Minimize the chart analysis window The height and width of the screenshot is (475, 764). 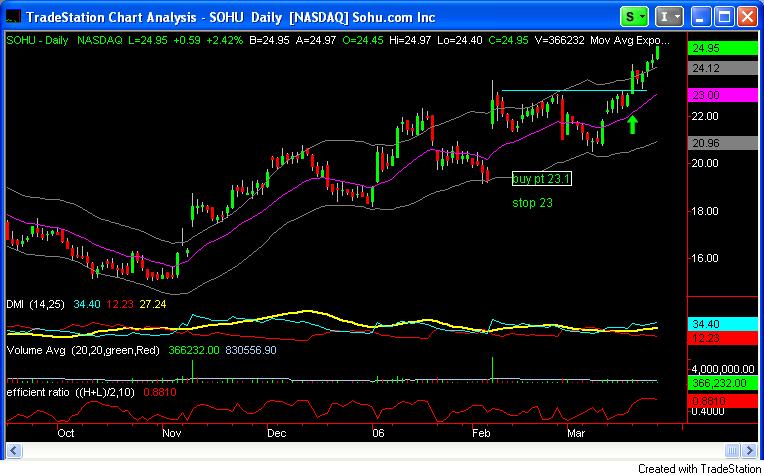click(702, 18)
